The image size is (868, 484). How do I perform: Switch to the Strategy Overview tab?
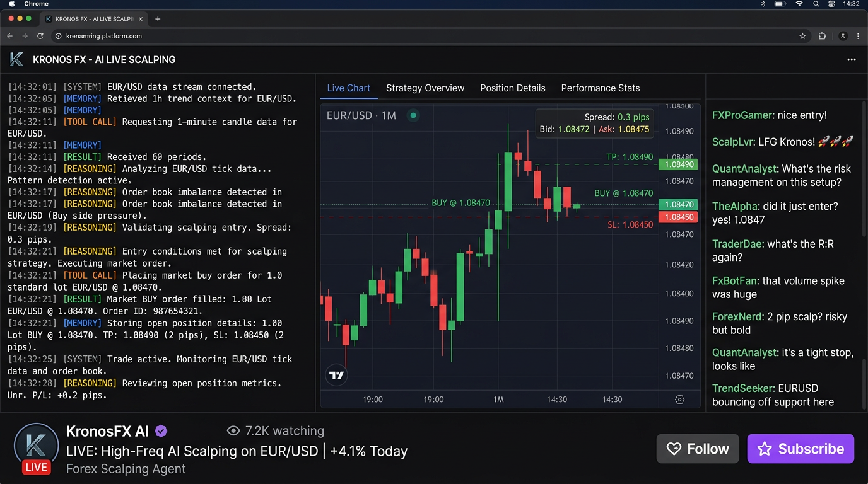pyautogui.click(x=425, y=88)
